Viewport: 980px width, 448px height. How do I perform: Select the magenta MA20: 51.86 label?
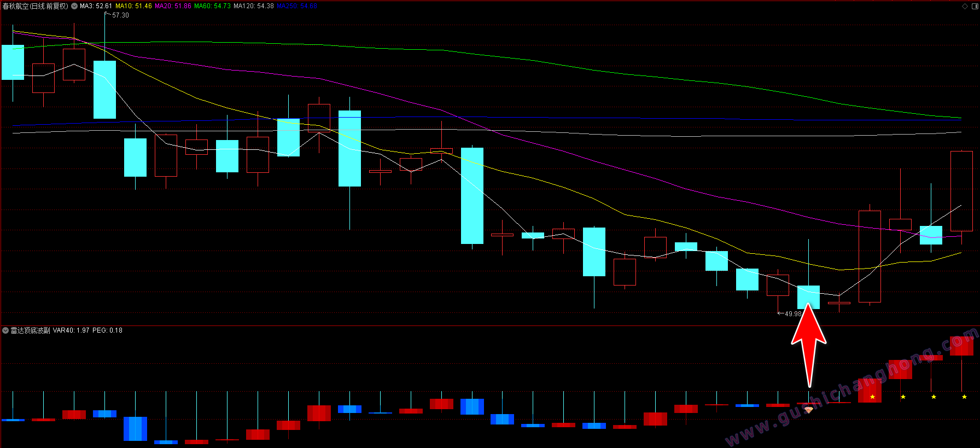click(173, 6)
